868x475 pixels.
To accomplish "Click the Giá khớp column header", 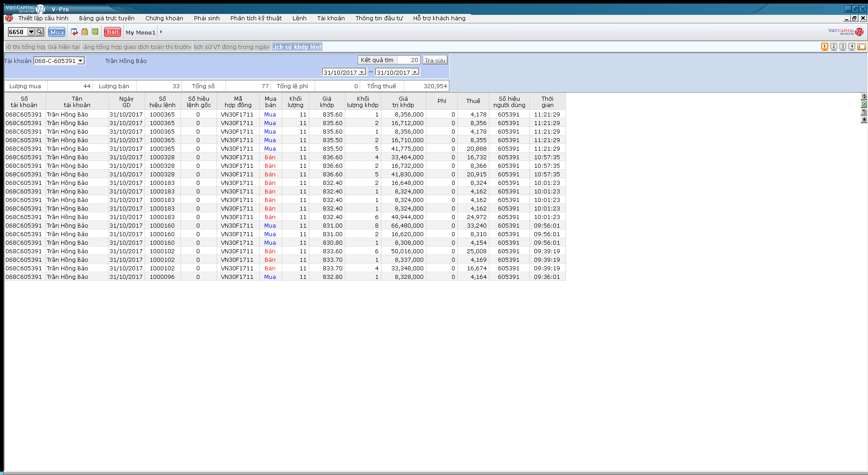I will coord(327,102).
